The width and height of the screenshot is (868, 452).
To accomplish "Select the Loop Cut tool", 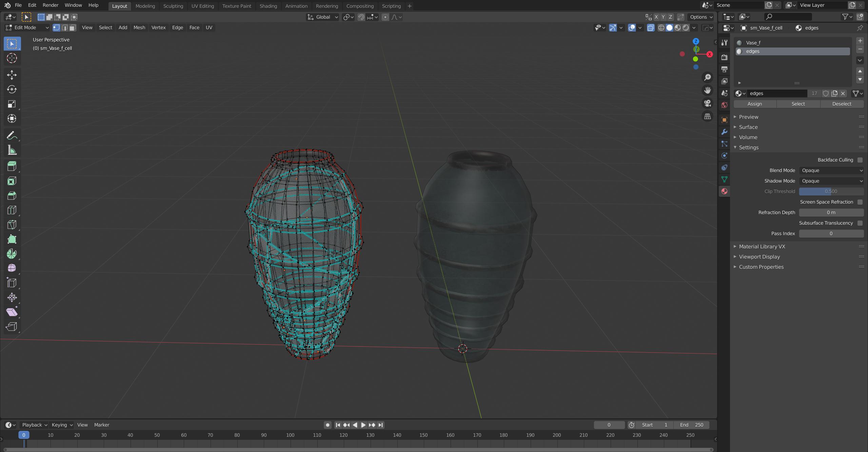I will [x=12, y=210].
